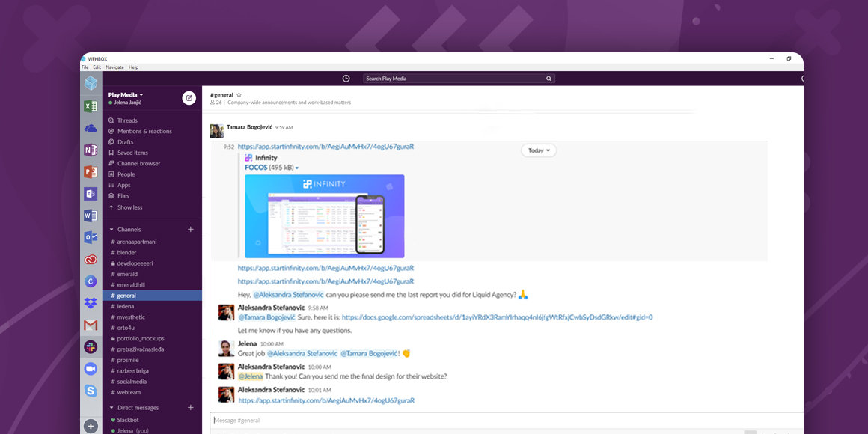Image resolution: width=868 pixels, height=434 pixels.
Task: Open the Infinity preview image
Action: (x=325, y=216)
